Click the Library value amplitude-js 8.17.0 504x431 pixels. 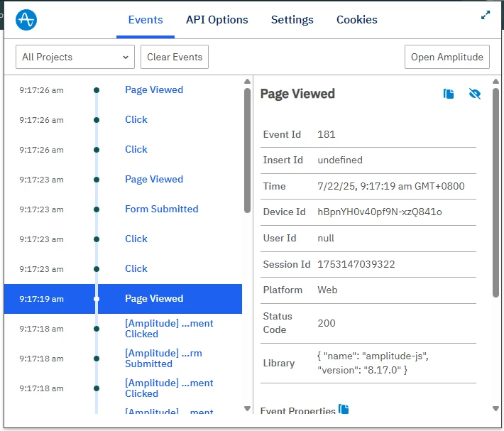373,363
